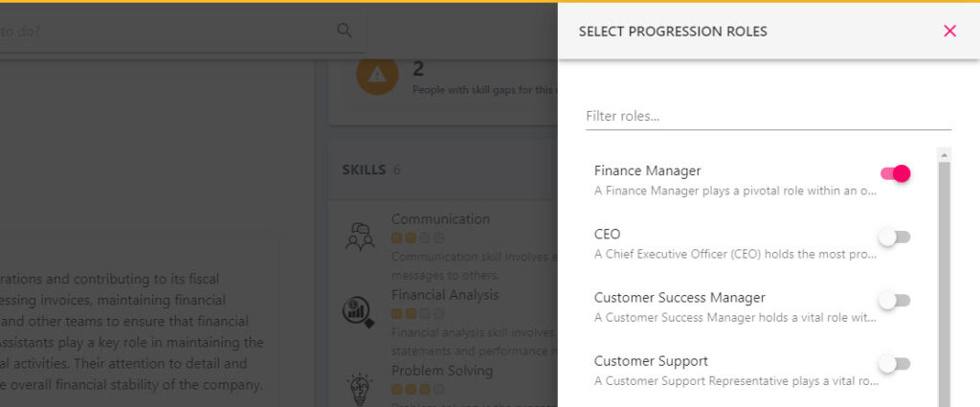Click the Financial Analysis skill title
The width and height of the screenshot is (980, 407).
click(445, 295)
